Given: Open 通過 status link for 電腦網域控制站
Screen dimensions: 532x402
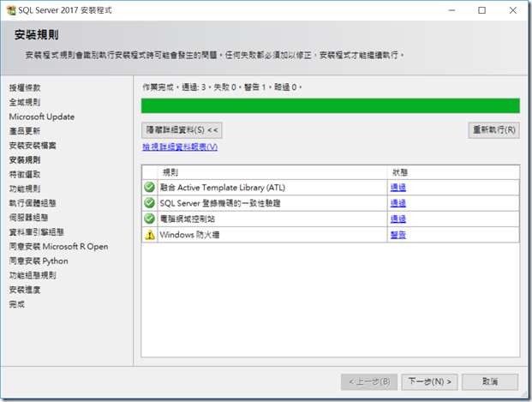Looking at the screenshot, I should coord(398,219).
